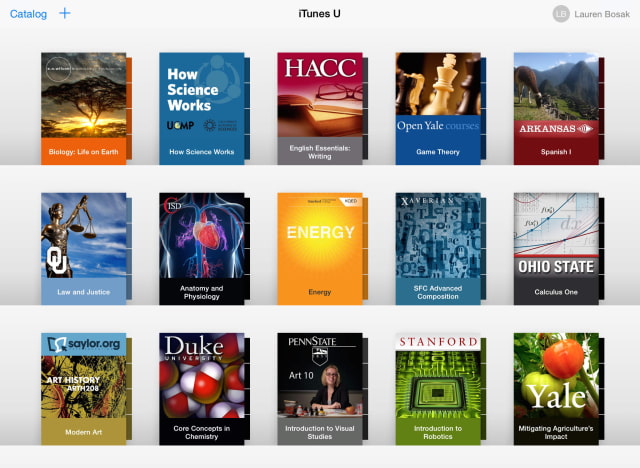The width and height of the screenshot is (640, 468).
Task: Open Duke Core Concepts in Chemistry
Action: point(202,389)
